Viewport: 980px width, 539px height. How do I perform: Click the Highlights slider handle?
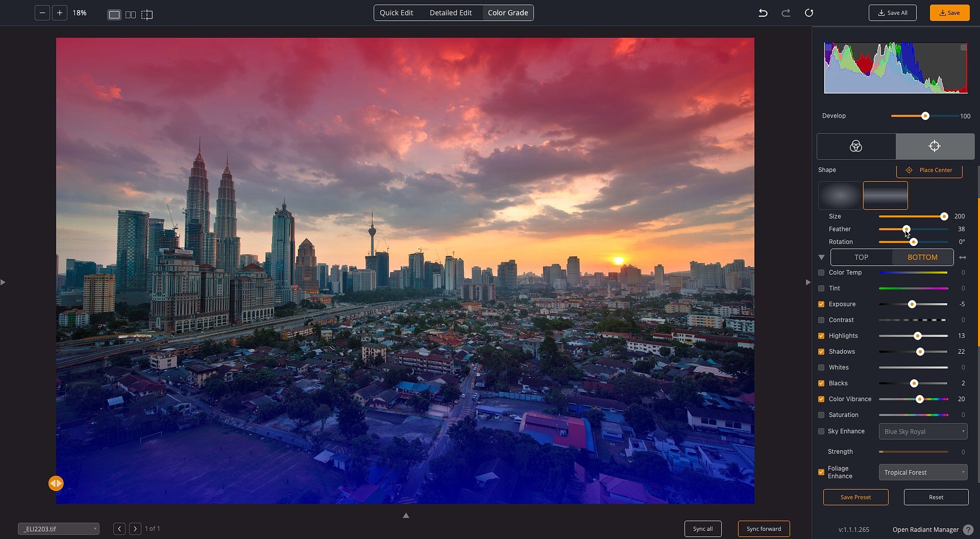coord(918,336)
